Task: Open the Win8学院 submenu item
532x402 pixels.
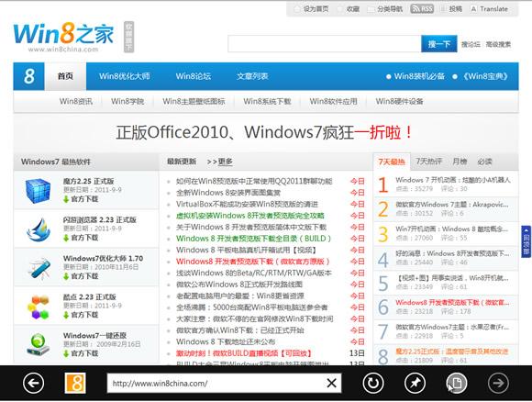Action: 127,101
